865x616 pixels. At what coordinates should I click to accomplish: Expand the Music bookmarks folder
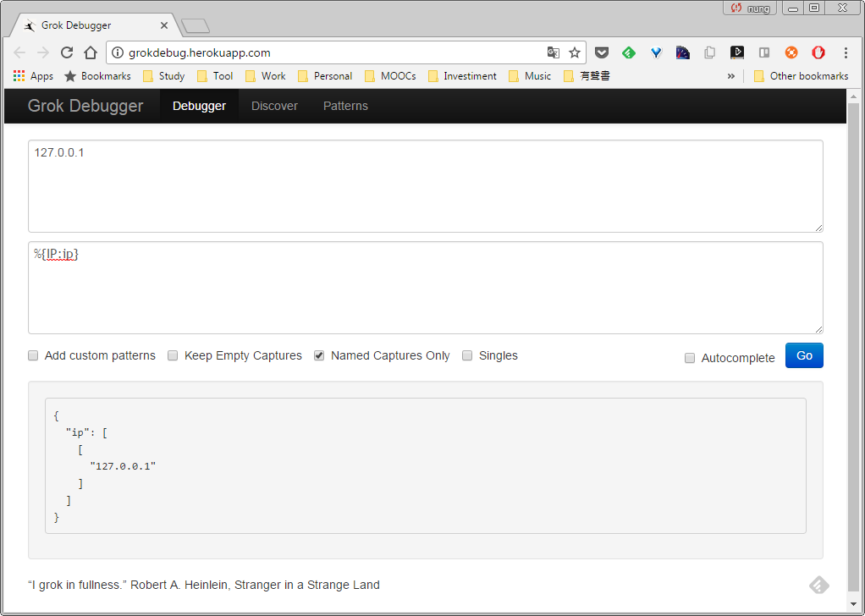(x=530, y=76)
